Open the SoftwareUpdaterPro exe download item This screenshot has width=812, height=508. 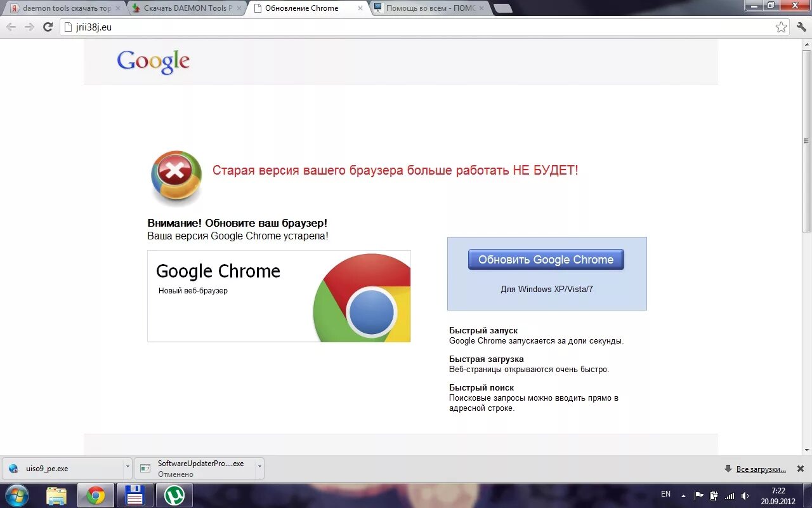[195, 469]
